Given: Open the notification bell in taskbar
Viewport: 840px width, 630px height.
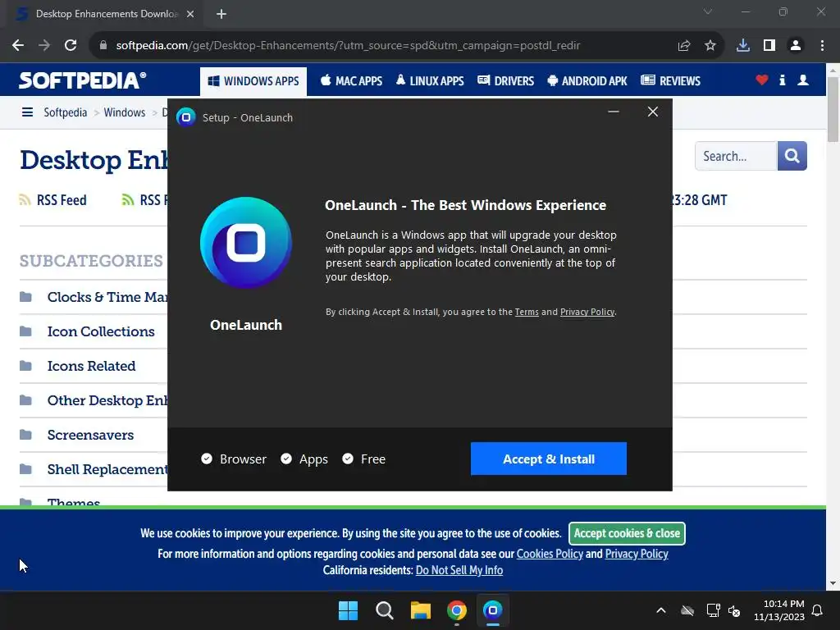Looking at the screenshot, I should 818,610.
